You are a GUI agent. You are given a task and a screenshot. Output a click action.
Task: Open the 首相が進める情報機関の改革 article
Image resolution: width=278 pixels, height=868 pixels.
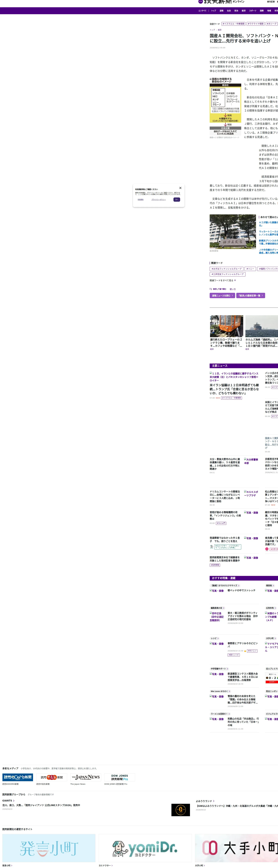coord(225,516)
